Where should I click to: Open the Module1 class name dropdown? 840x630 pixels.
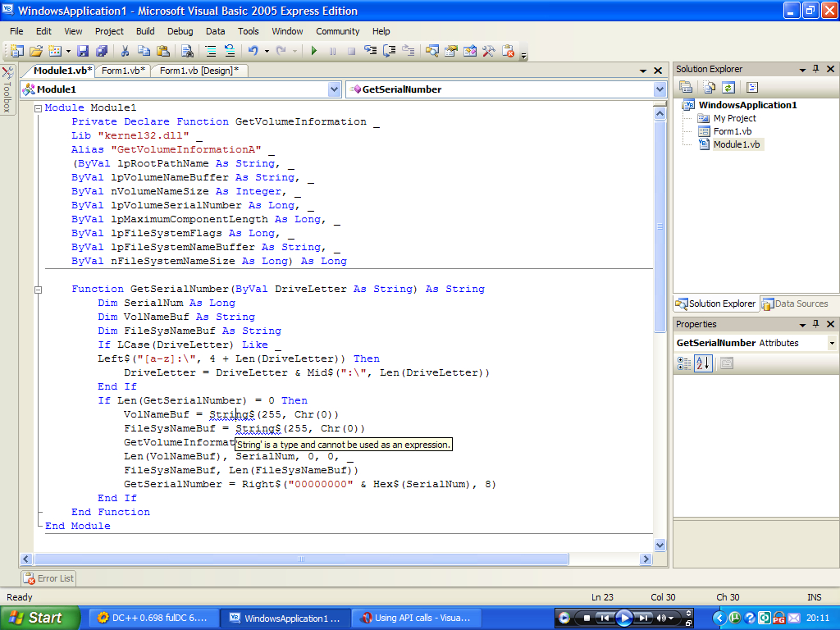coord(335,89)
